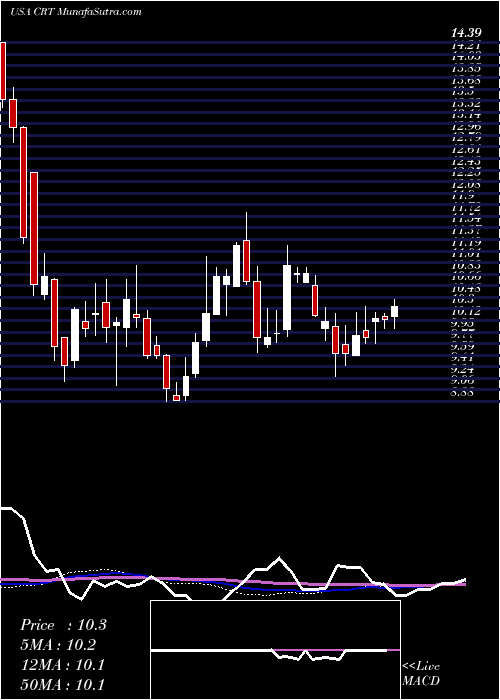Click the 50MA : 10.1 value

pos(63,685)
